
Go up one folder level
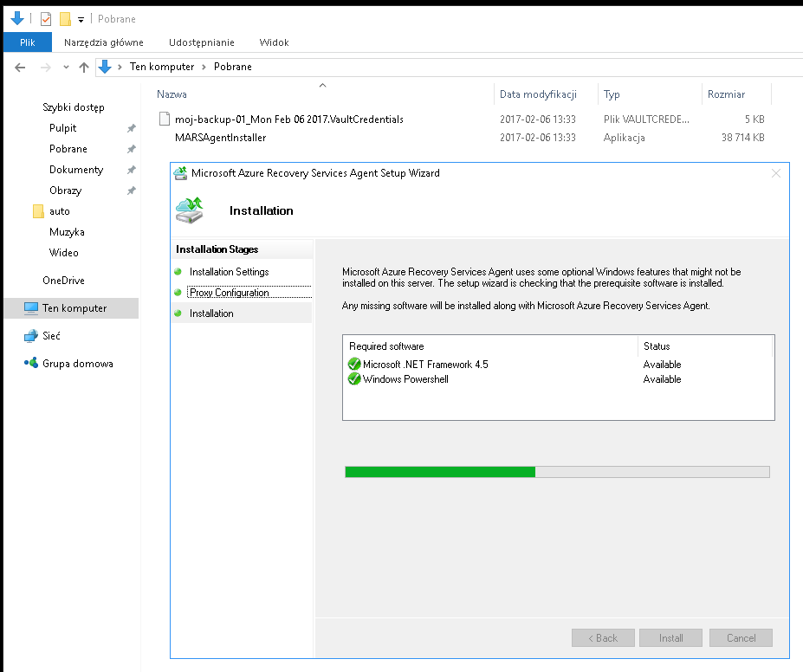click(x=84, y=67)
